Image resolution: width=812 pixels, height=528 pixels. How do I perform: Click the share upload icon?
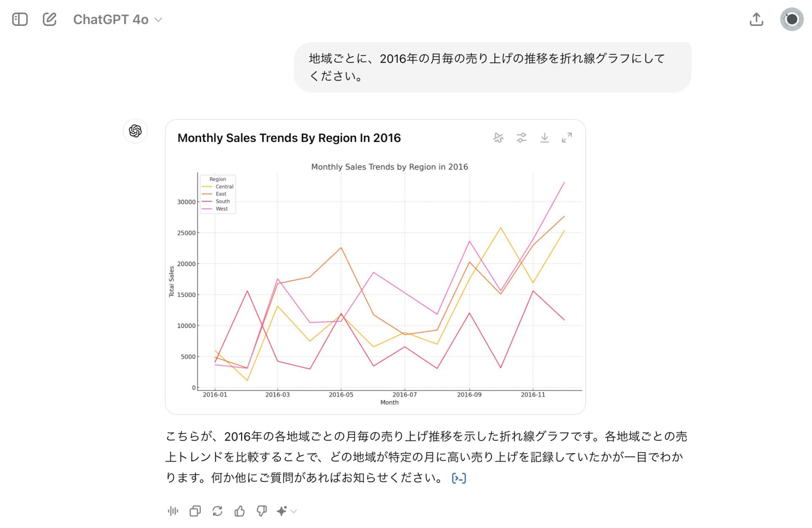coord(756,19)
